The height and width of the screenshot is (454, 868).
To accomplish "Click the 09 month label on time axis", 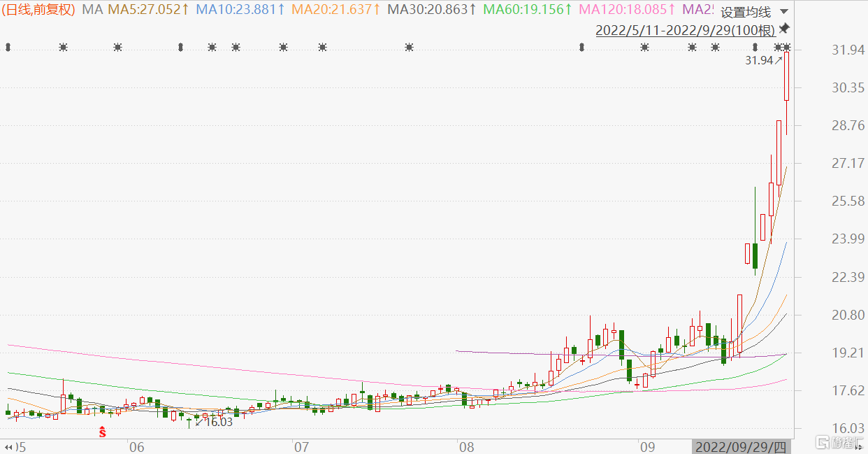I will (x=647, y=446).
